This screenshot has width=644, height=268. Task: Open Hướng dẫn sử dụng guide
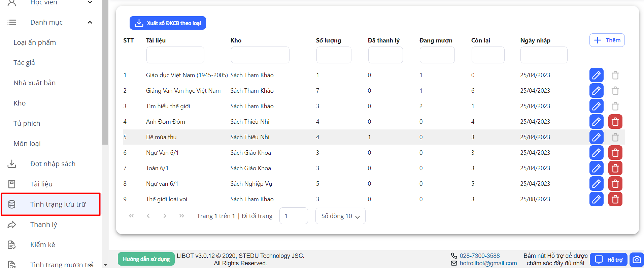tap(146, 259)
